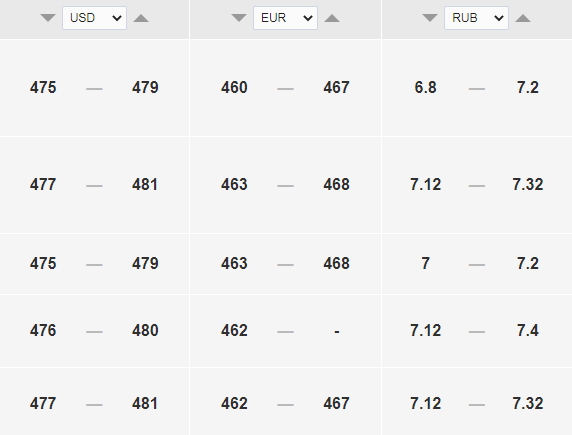
Task: Open the USD currency dropdown
Action: coord(94,18)
